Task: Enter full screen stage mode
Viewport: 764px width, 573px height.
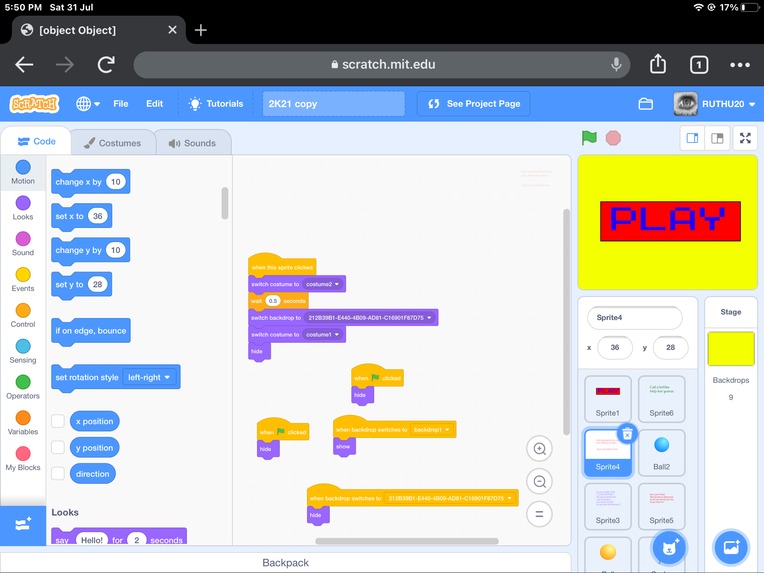Action: 745,138
